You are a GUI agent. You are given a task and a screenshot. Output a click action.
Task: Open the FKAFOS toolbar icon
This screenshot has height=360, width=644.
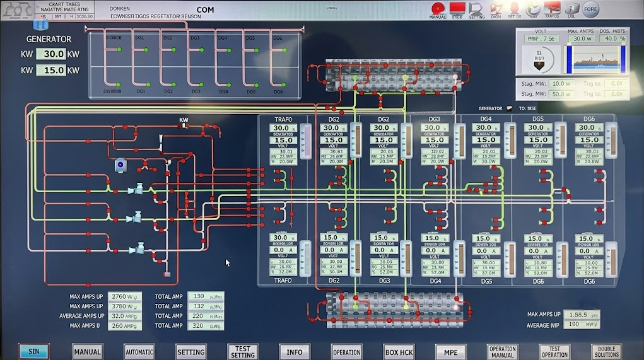click(x=552, y=8)
